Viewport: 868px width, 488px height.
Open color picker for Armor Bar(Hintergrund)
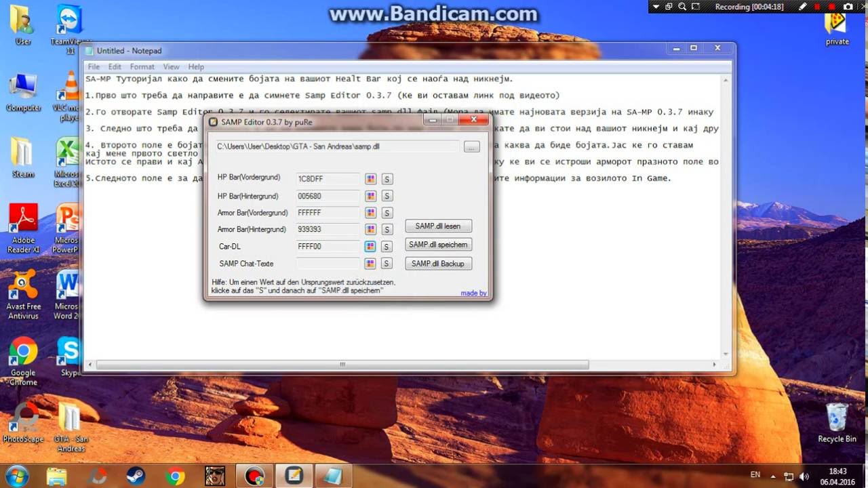(x=371, y=230)
